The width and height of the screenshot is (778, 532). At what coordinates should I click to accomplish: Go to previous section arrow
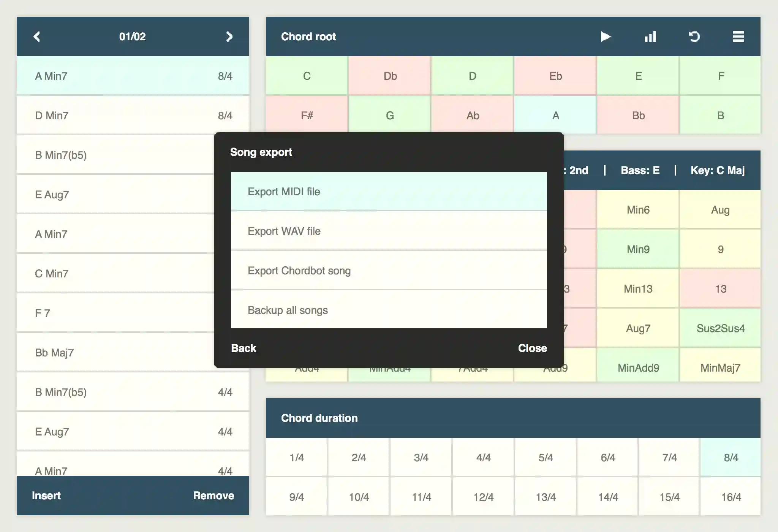pos(37,36)
